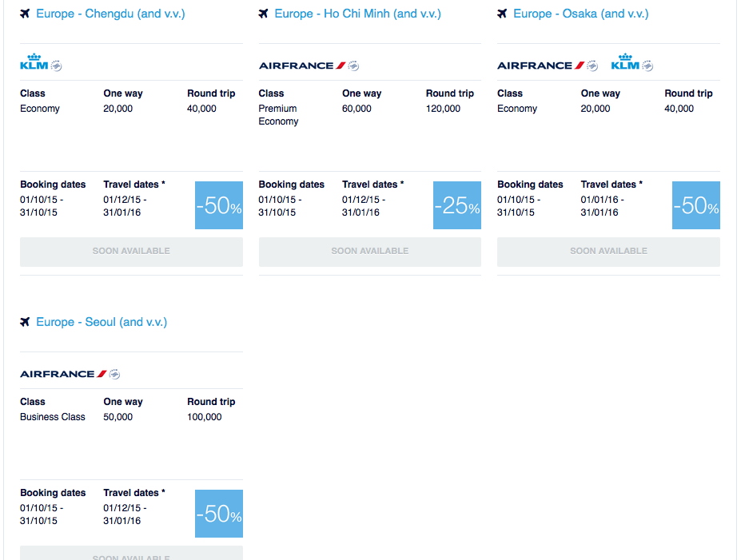741x560 pixels.
Task: Click the -25% discount badge for Ho Chi Minh
Action: coord(457,205)
